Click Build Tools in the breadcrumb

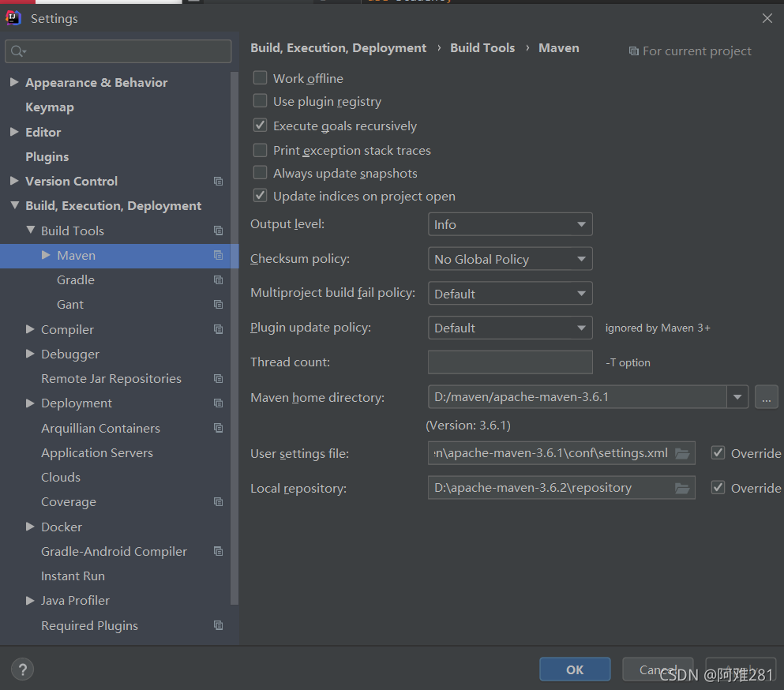pyautogui.click(x=482, y=48)
